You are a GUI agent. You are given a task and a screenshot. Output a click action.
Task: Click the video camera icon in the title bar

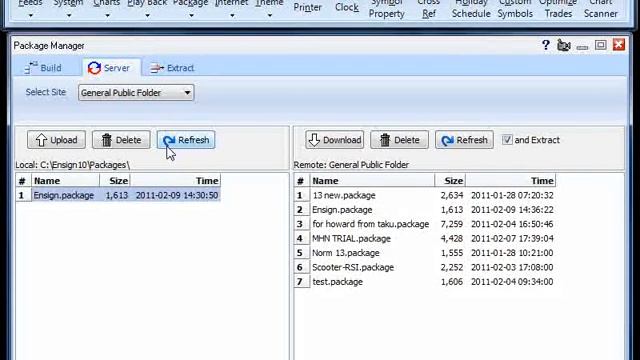[x=564, y=45]
